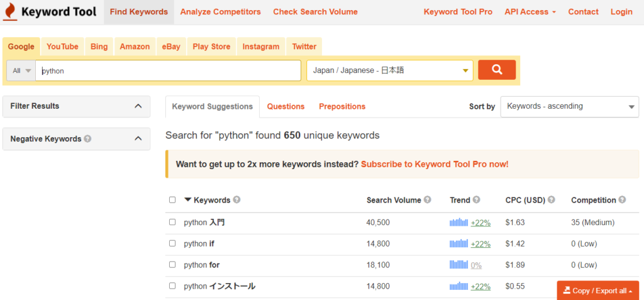Click the Competition column header
Screen dimensions: 644x300
point(594,200)
